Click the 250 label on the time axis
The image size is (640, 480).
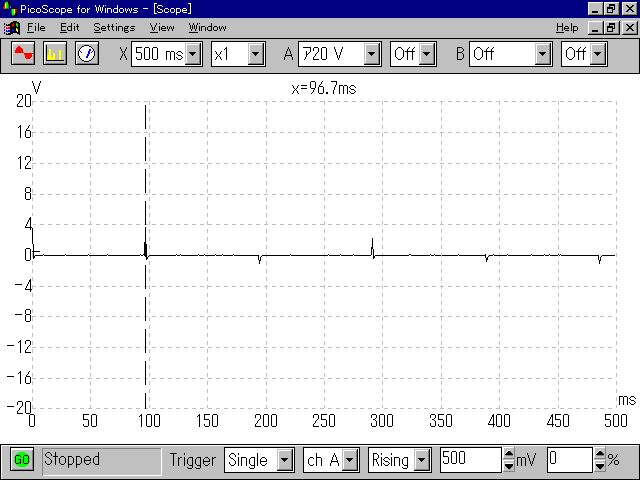tap(324, 421)
